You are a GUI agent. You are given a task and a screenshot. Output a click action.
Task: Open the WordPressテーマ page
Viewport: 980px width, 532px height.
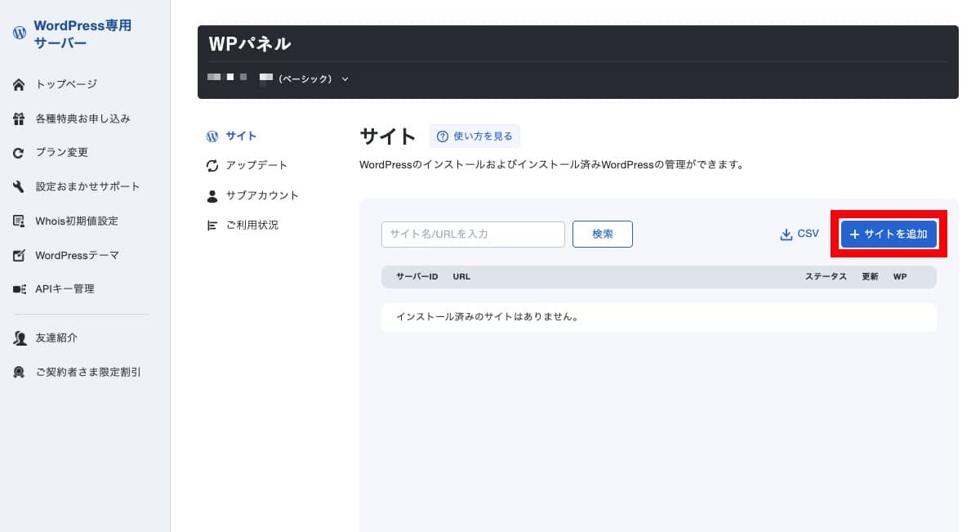click(77, 255)
